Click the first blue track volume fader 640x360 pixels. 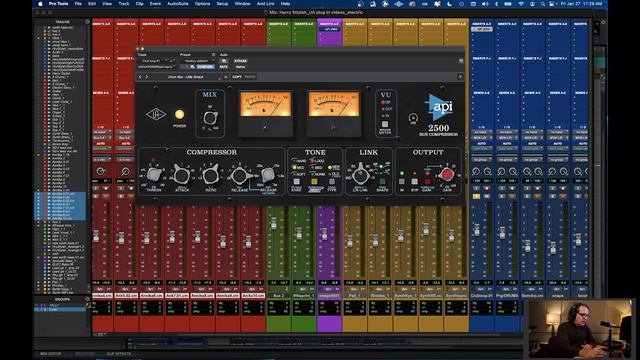pos(477,229)
